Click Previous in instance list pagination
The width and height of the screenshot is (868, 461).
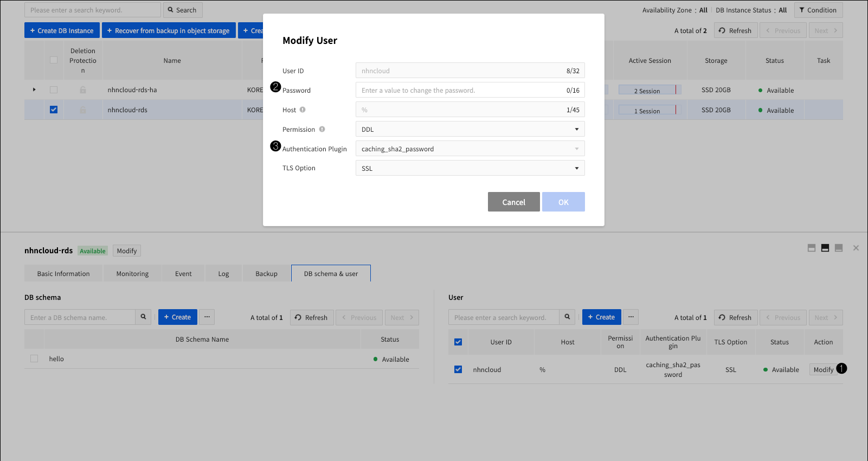point(783,30)
